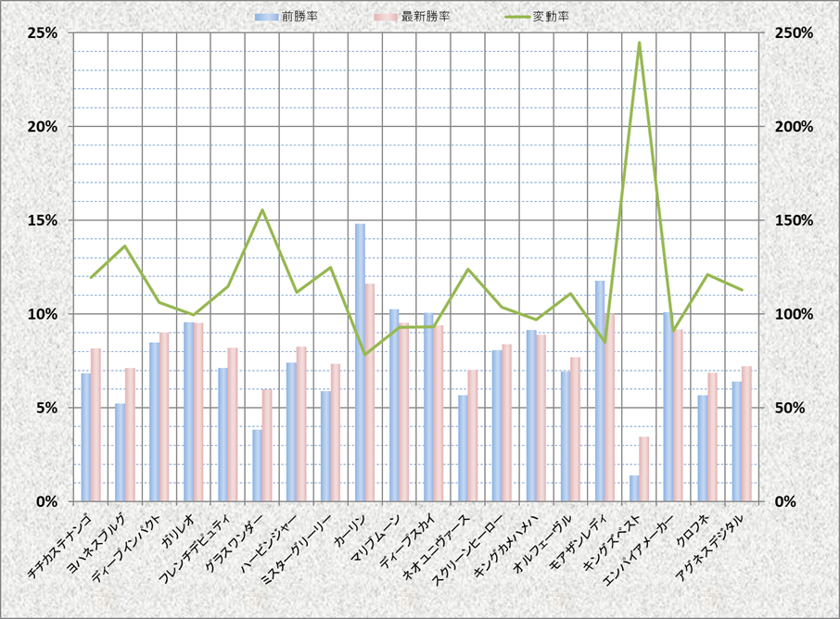
Task: Click the 最新勝率 legend text label
Action: (x=426, y=17)
